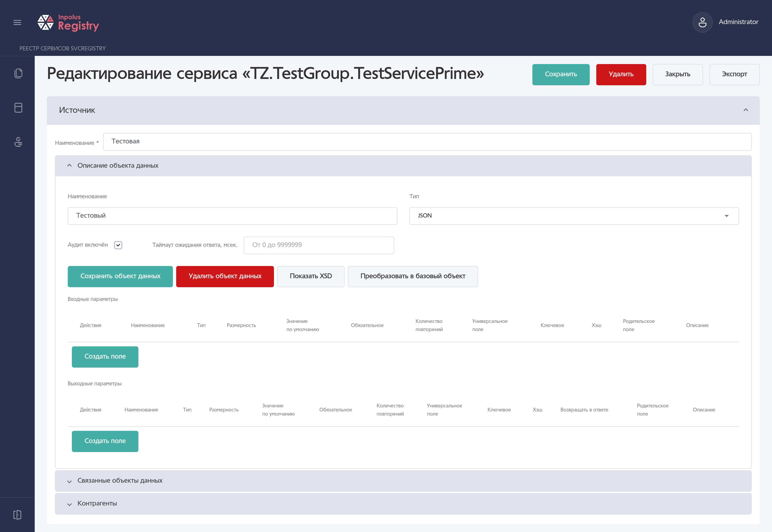
Task: Toggle the Аудит включён checkbox
Action: 118,245
